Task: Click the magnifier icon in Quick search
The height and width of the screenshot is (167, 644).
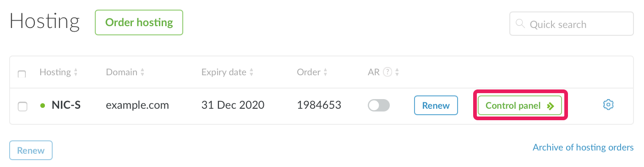Action: (x=520, y=23)
